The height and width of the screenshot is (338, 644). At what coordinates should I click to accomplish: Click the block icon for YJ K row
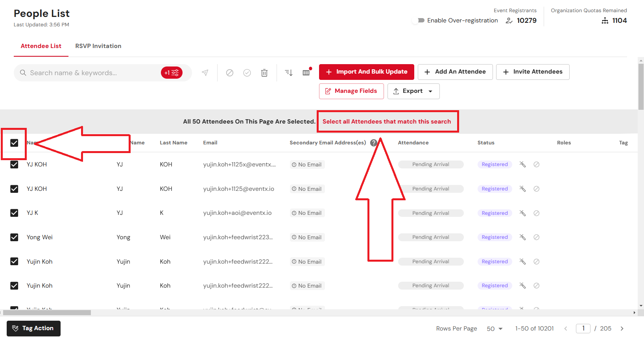[537, 213]
